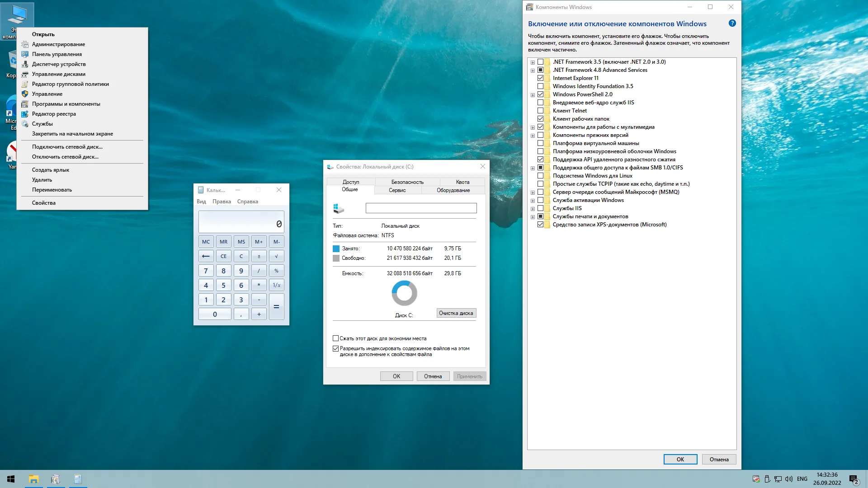Uncheck Internet Explorer 11 component

pyautogui.click(x=540, y=78)
